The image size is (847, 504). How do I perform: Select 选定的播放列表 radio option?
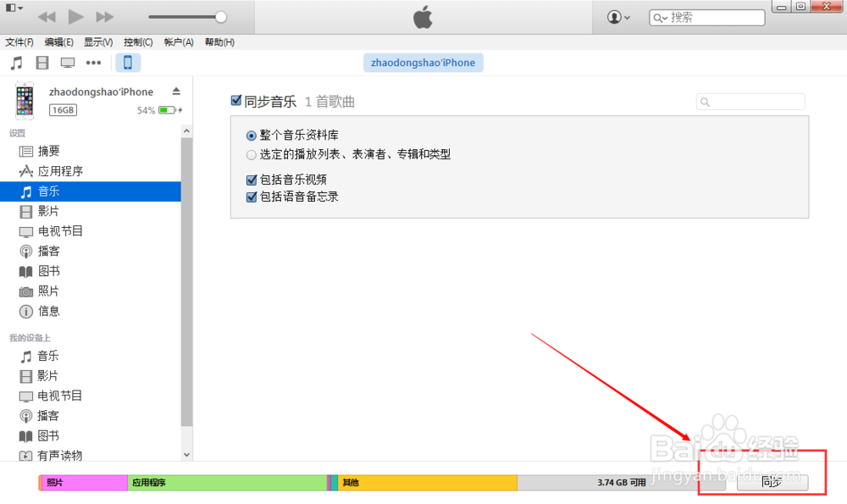[x=252, y=155]
